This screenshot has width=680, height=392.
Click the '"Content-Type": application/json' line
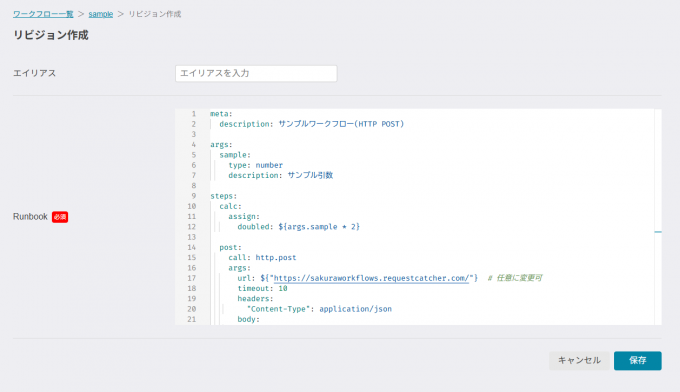tap(319, 309)
